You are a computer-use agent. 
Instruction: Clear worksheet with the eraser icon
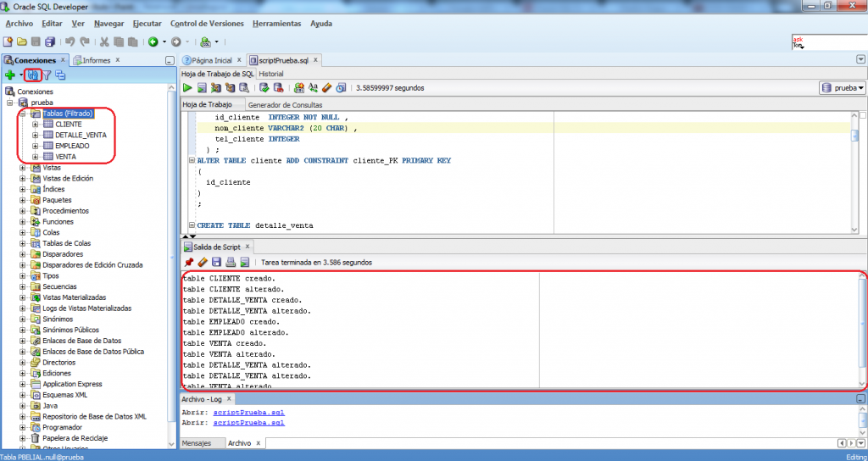[326, 87]
